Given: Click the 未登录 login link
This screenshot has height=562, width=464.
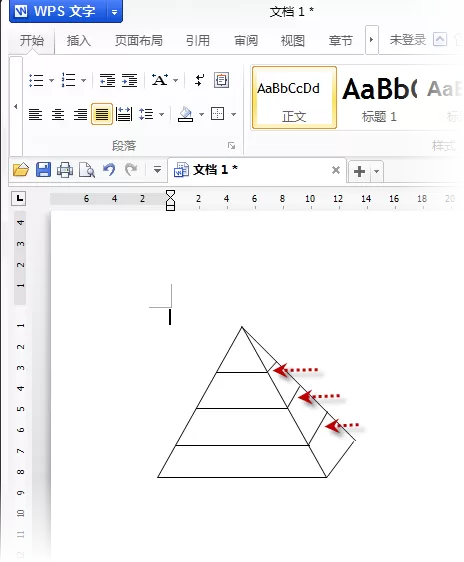Looking at the screenshot, I should pyautogui.click(x=408, y=39).
